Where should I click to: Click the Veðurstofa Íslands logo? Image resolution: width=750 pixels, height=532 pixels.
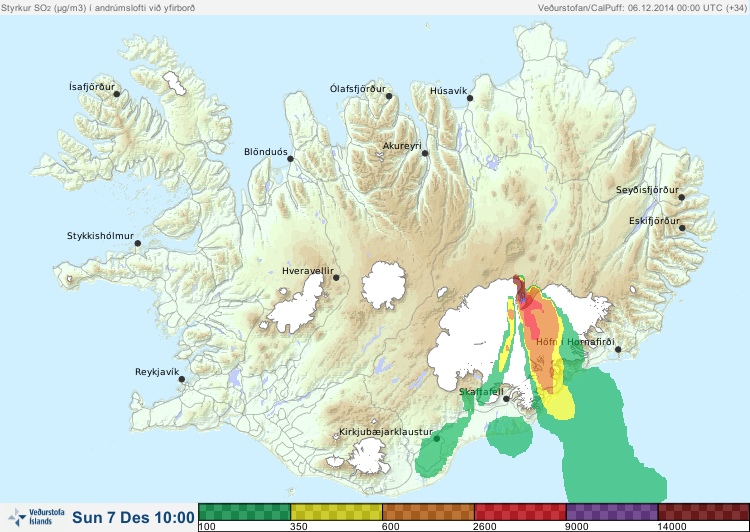click(x=36, y=517)
